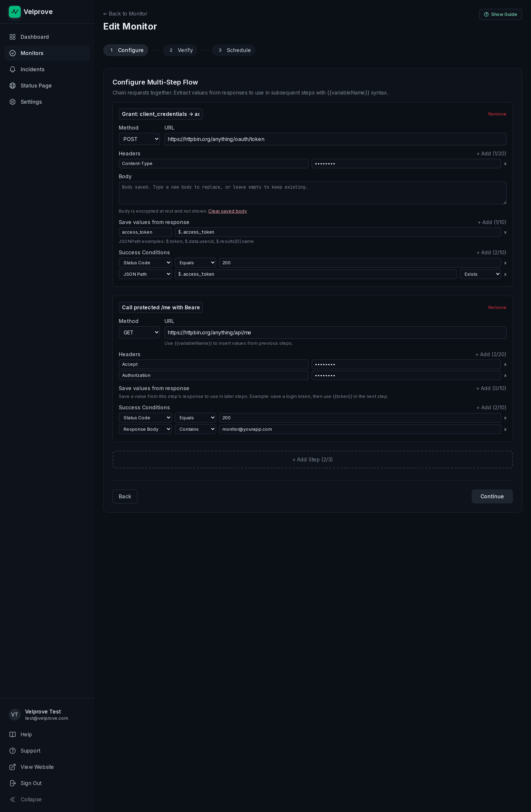The width and height of the screenshot is (531, 812).
Task: Click Clear saved body link
Action: pos(228,211)
